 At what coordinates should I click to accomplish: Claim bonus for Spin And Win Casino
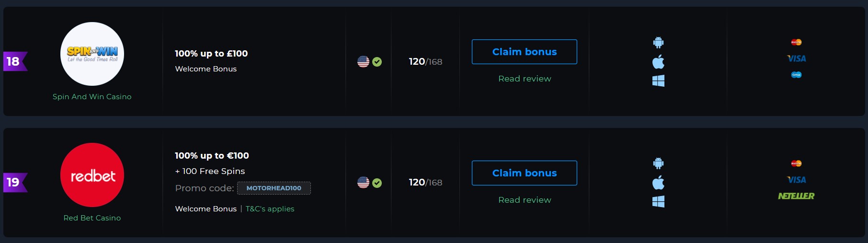[x=525, y=52]
